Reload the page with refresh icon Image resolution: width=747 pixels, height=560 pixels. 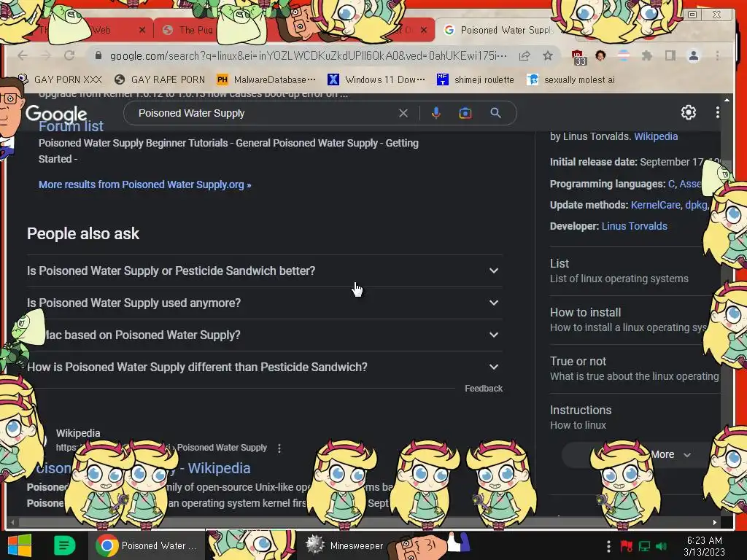69,55
